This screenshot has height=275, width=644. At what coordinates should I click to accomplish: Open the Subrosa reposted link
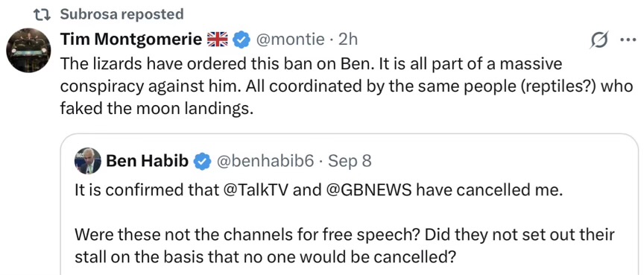coord(121,14)
